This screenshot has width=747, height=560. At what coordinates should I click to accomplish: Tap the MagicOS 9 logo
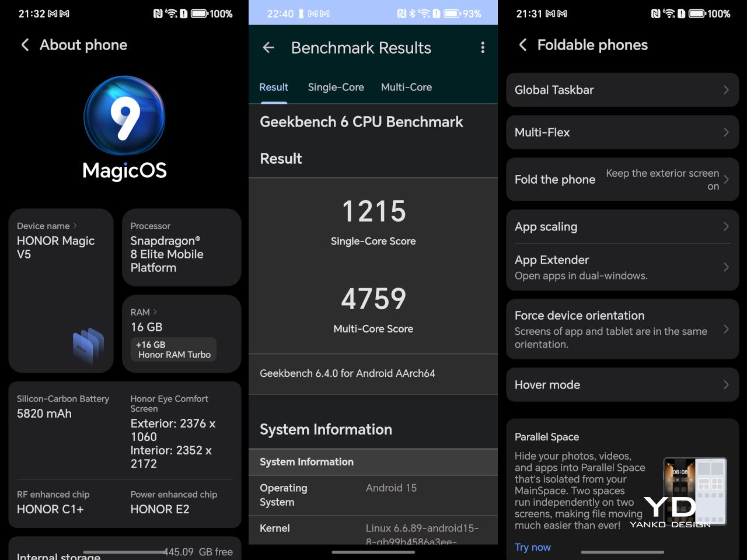click(124, 117)
